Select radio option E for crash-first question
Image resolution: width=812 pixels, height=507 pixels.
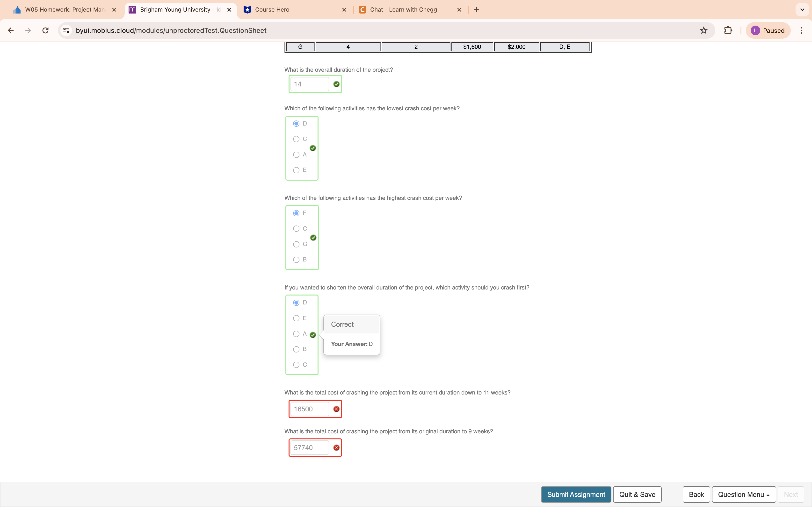[296, 318]
